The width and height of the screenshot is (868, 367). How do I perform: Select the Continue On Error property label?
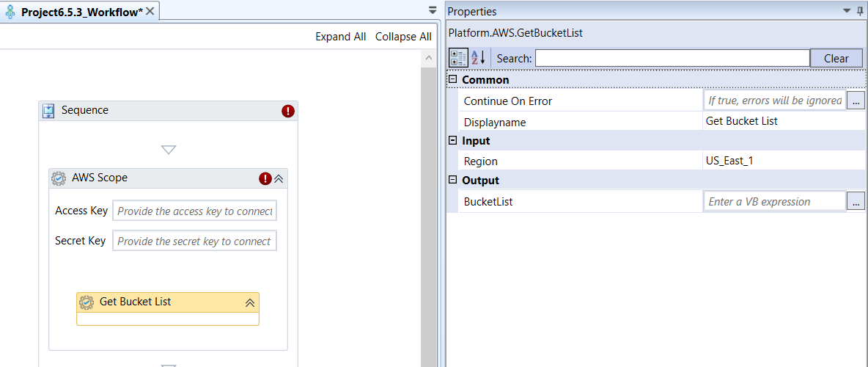(x=507, y=101)
